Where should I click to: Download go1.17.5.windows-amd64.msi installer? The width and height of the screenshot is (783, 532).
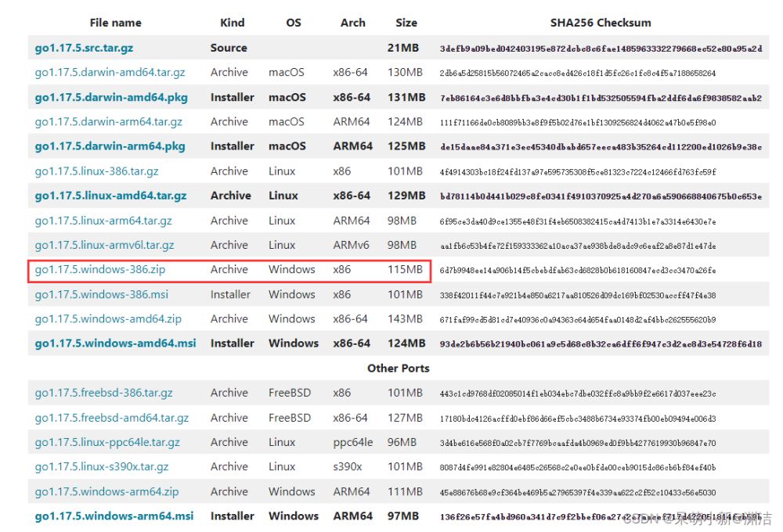click(115, 343)
